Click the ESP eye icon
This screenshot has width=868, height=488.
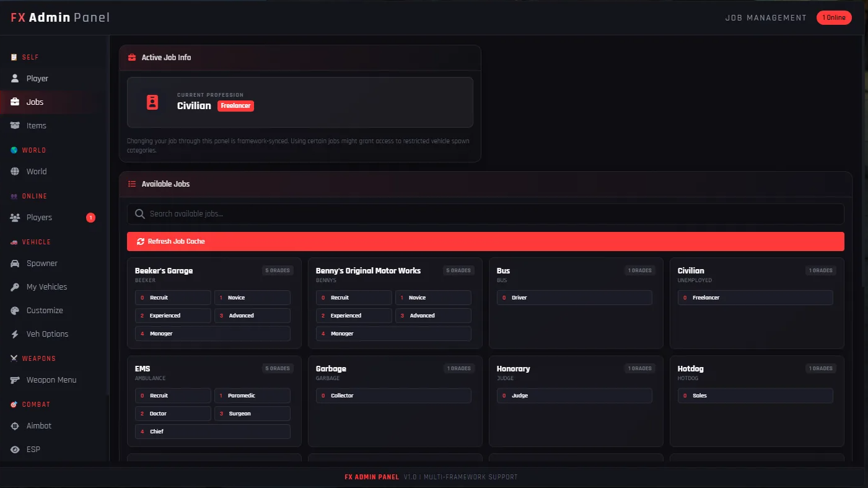[15, 450]
